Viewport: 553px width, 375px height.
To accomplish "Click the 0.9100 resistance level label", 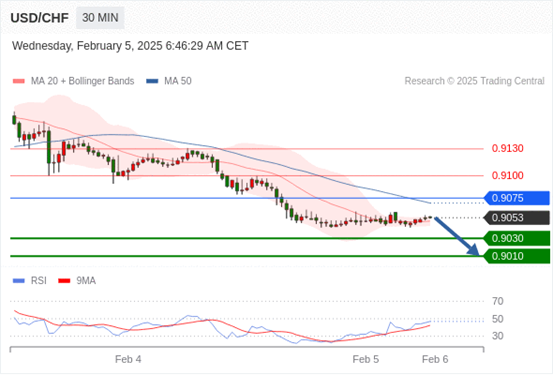I will (508, 175).
